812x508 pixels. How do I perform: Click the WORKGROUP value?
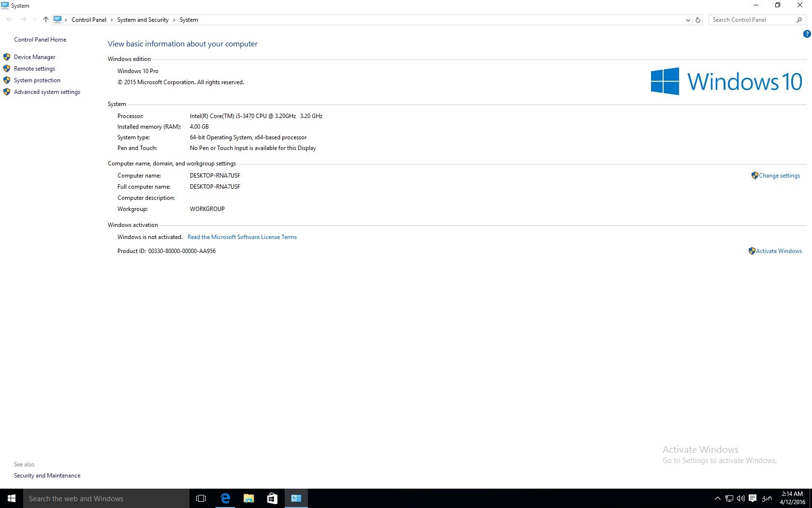207,209
